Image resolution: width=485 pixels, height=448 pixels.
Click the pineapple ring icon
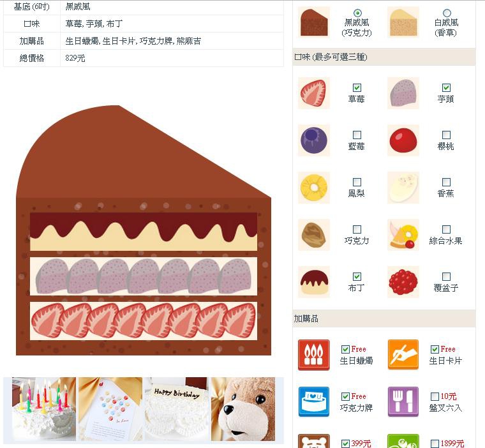click(313, 188)
